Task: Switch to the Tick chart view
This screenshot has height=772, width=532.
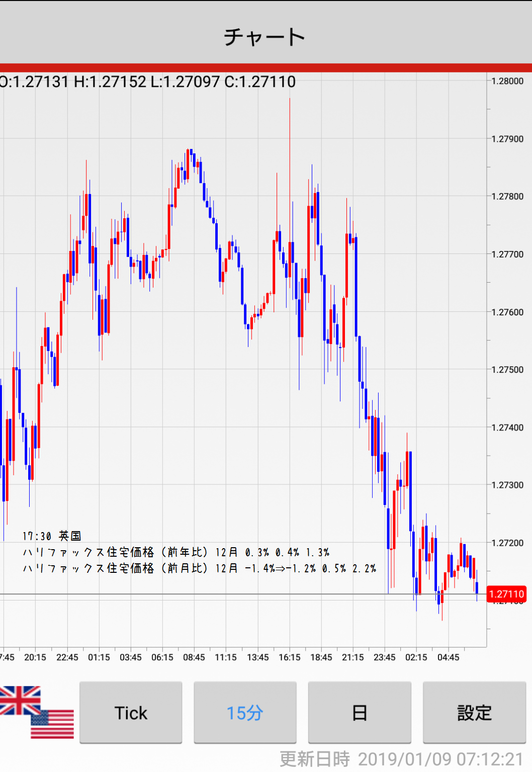Action: pos(131,713)
